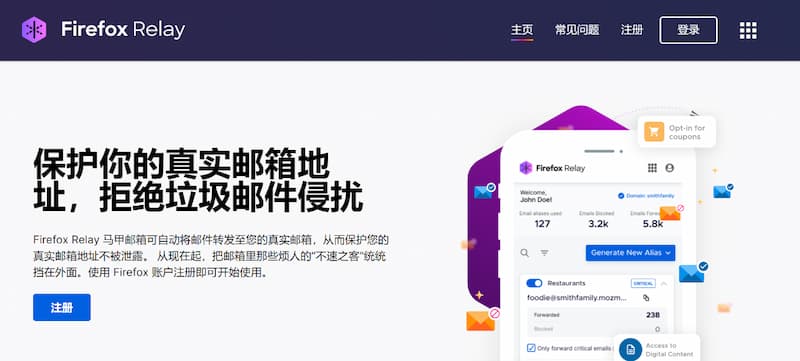Click Generate New Alias in phone mockup
Screen dimensions: 800x361
tap(630, 252)
